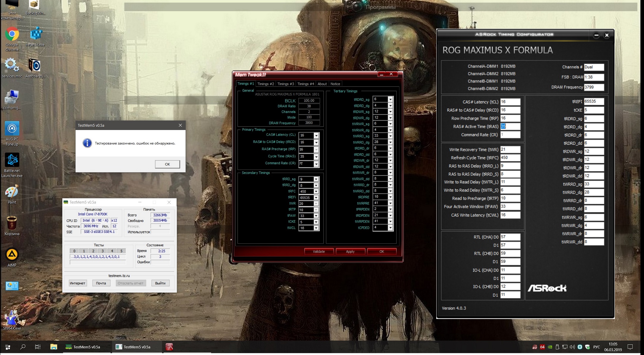Click Apply button in Mem TweakIt
Screen dimensions: 644x355
[x=350, y=251]
